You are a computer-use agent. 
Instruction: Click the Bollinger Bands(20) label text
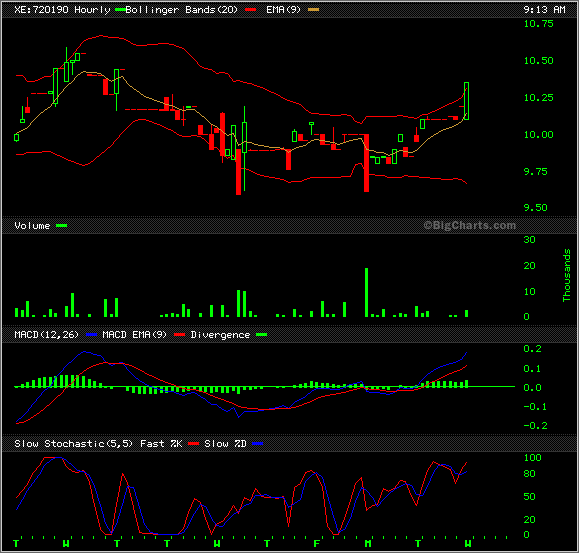(x=181, y=10)
